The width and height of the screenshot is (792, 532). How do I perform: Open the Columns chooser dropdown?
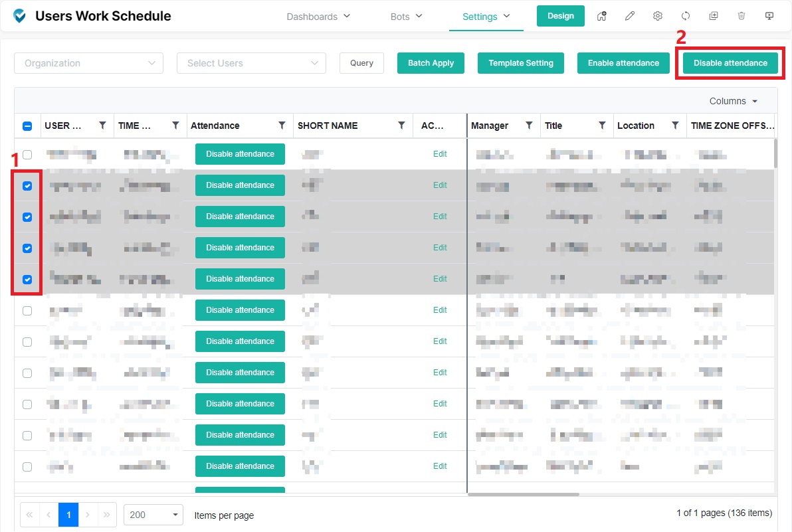tap(734, 101)
